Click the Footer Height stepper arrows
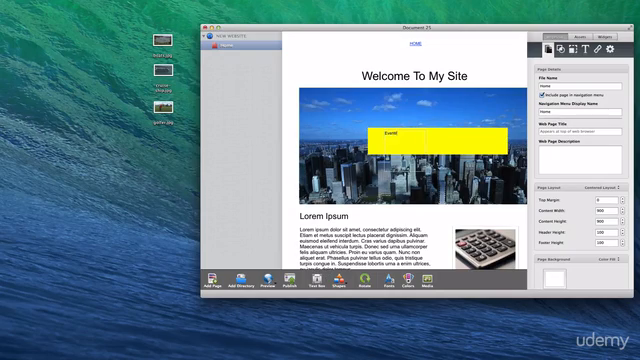640x360 pixels. coord(622,242)
